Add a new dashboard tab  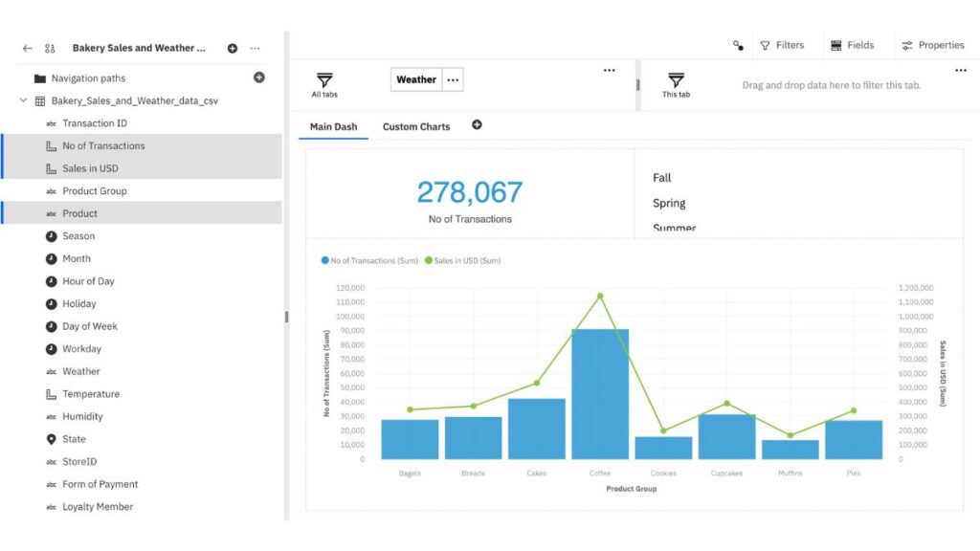(x=477, y=125)
